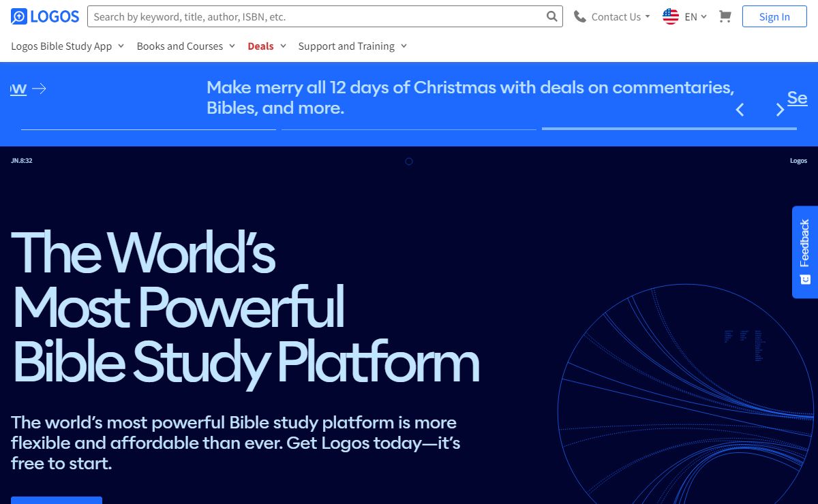The height and width of the screenshot is (504, 818).
Task: Select third banner slide indicator
Action: point(669,128)
